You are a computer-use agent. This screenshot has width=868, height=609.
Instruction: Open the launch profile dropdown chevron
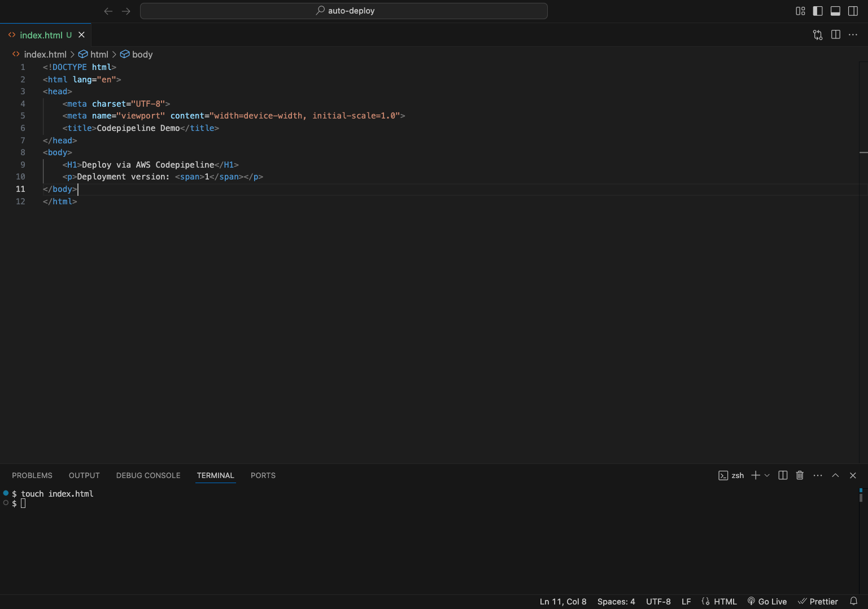(x=767, y=476)
